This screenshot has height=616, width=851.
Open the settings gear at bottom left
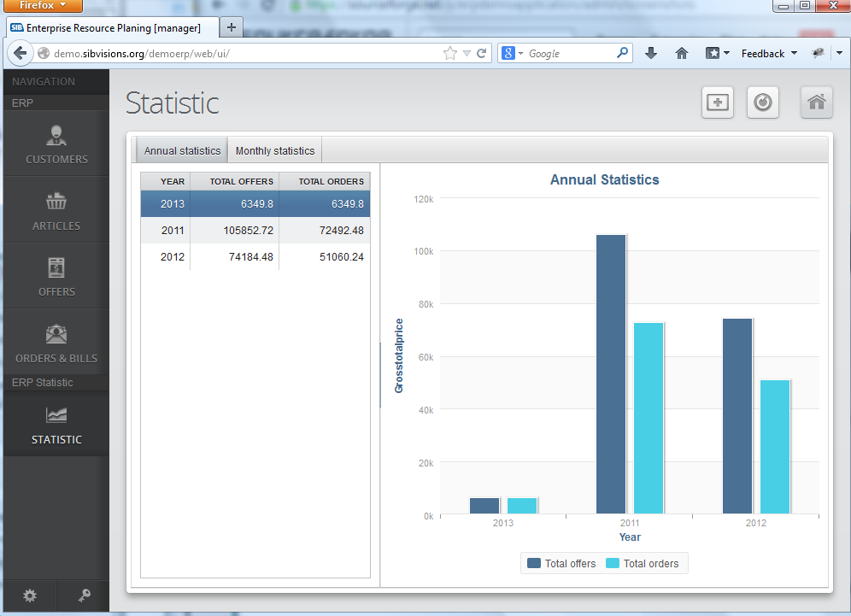pyautogui.click(x=29, y=595)
